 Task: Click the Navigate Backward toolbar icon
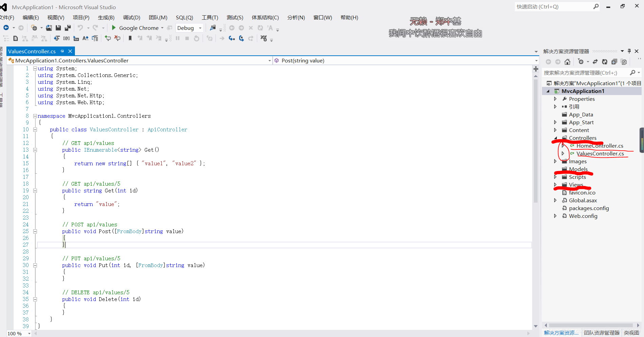tap(6, 28)
